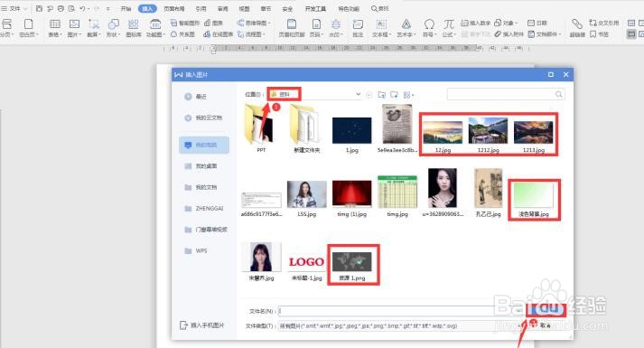This screenshot has width=644, height=348.
Task: Click the 交叉引用 cross reference button
Action: (604, 23)
